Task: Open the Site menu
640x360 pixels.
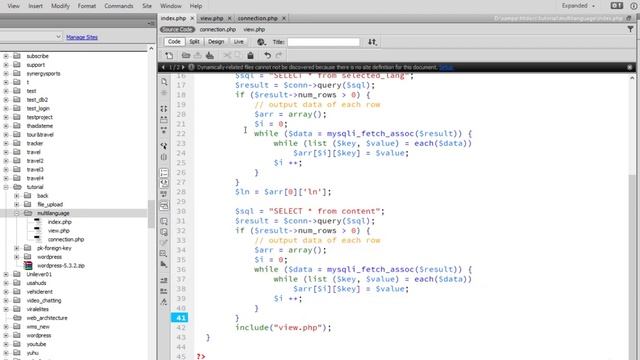Action: pyautogui.click(x=147, y=6)
